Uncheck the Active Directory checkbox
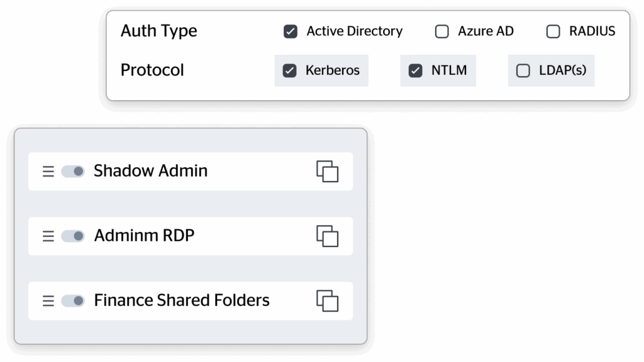Viewport: 644px width, 362px height. pyautogui.click(x=291, y=31)
